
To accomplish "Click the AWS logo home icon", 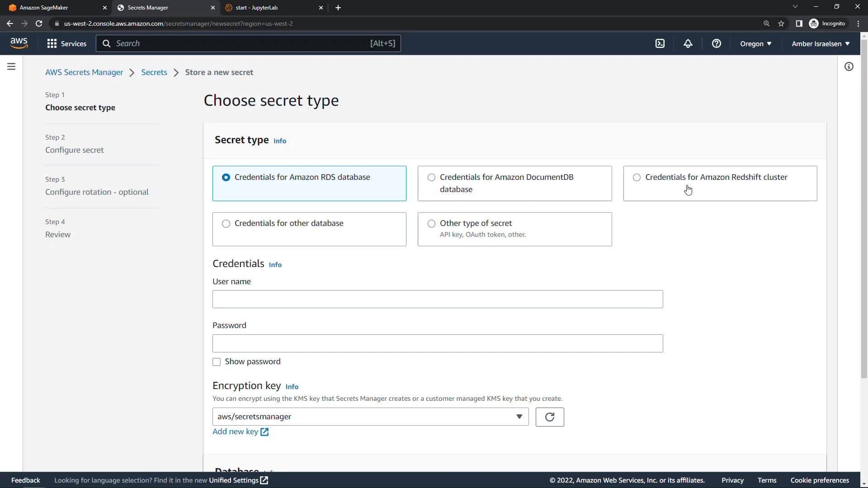I will coord(19,43).
